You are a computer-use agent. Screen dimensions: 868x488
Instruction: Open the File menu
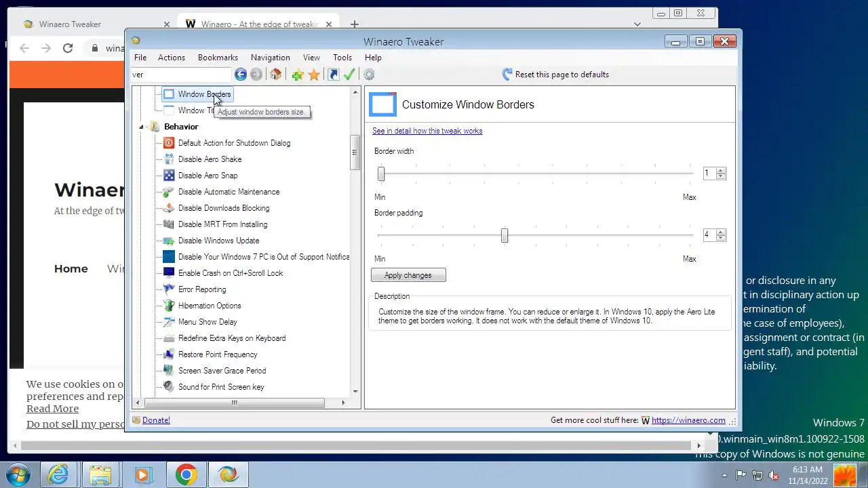tap(140, 58)
